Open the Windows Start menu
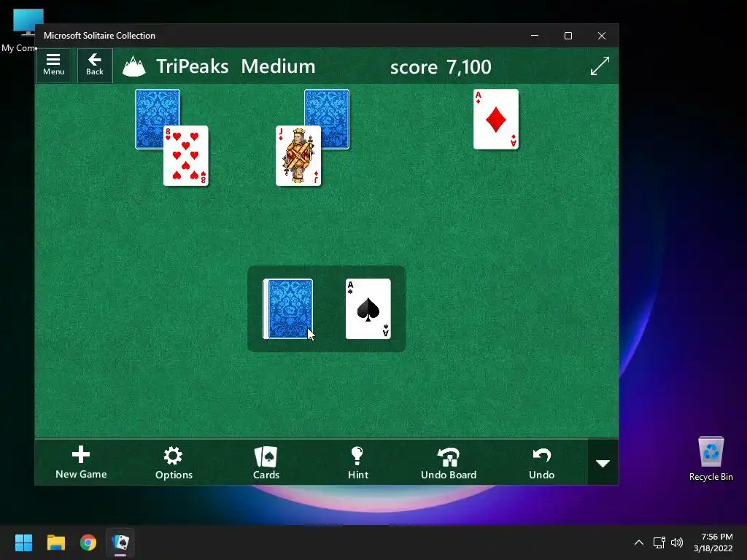This screenshot has width=747, height=560. click(23, 542)
